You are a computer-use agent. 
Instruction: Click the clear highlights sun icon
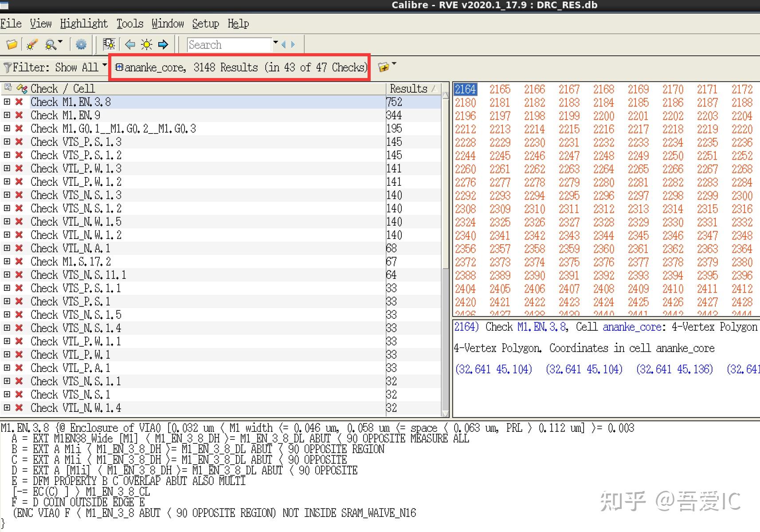click(146, 44)
